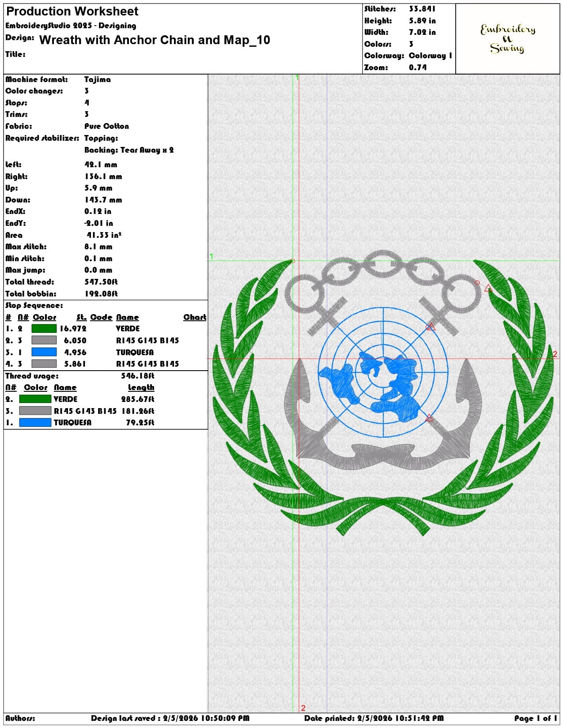
Task: Click the Chart column header
Action: click(x=195, y=317)
